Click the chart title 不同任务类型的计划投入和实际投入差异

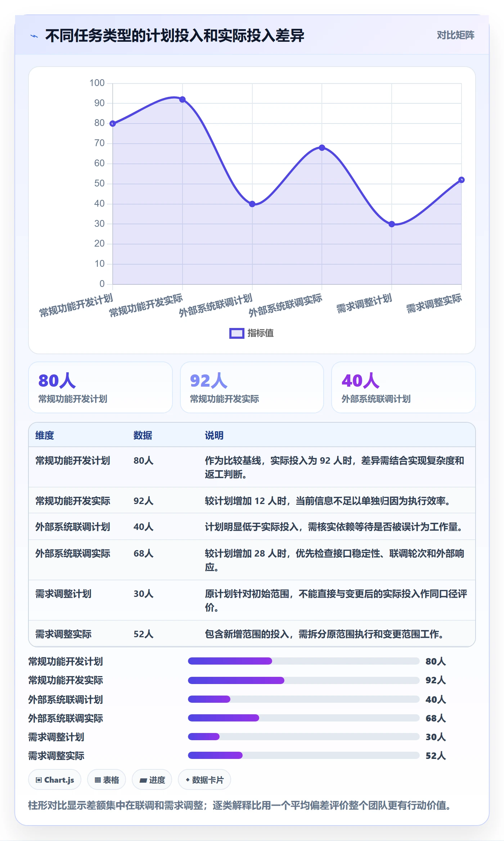[175, 36]
